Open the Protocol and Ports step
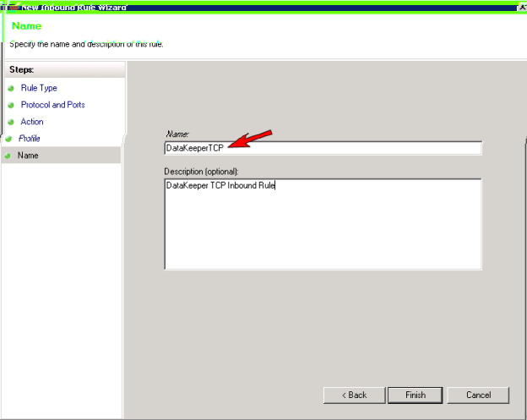 coord(52,105)
